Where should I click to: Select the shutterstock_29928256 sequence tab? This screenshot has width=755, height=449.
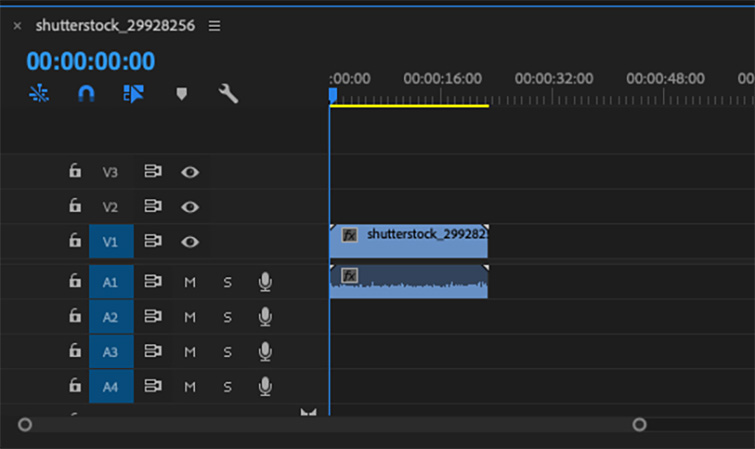[114, 26]
